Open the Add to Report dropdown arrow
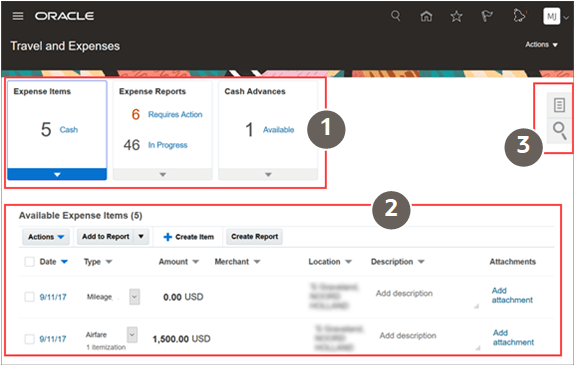This screenshot has height=366, width=575. click(x=141, y=237)
